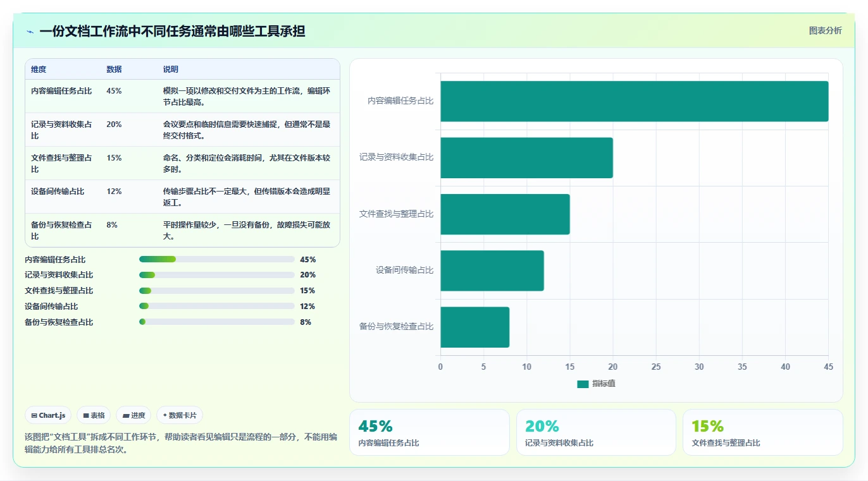Image resolution: width=868 pixels, height=481 pixels.
Task: Click the 12% value beside progress list
Action: (307, 307)
